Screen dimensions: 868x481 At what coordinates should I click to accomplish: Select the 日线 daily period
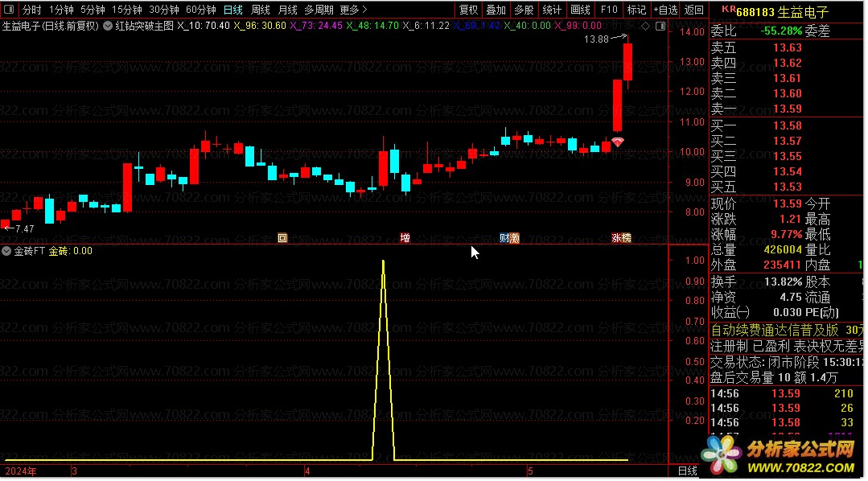pyautogui.click(x=233, y=10)
